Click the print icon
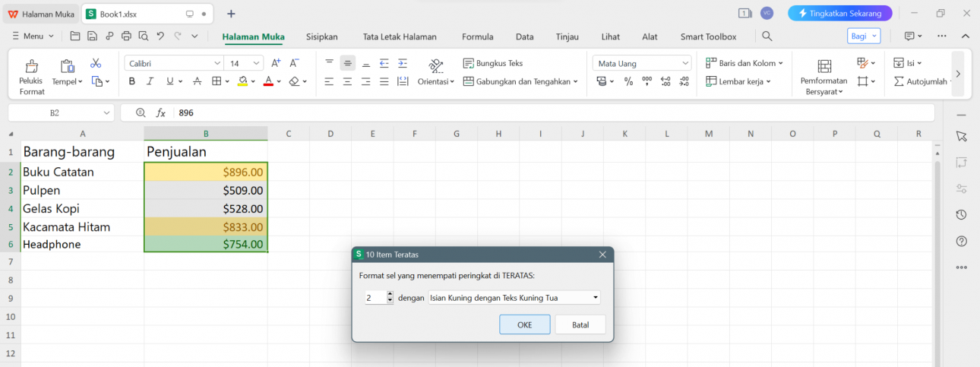 point(126,36)
